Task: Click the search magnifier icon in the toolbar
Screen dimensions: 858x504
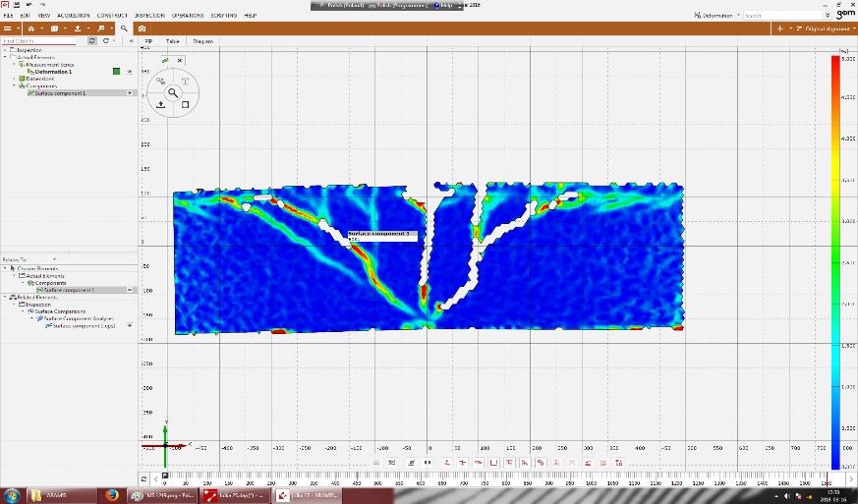Action: (124, 28)
